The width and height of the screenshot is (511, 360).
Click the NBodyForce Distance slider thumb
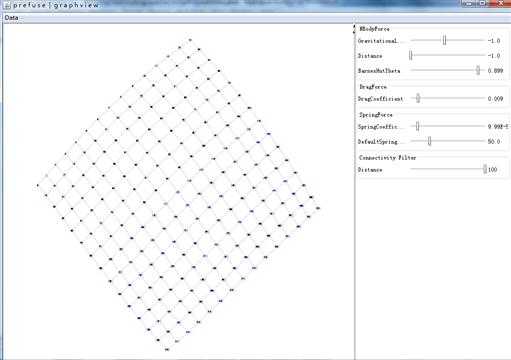coord(411,55)
